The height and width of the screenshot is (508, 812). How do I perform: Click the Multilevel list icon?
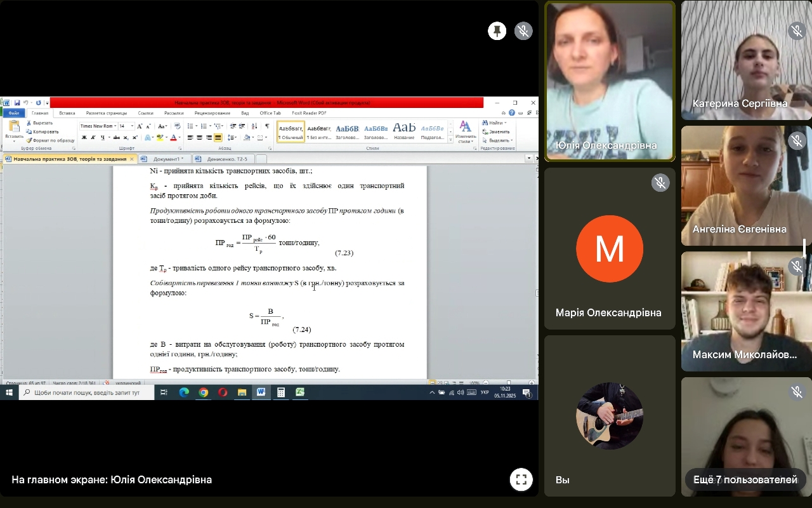click(218, 126)
